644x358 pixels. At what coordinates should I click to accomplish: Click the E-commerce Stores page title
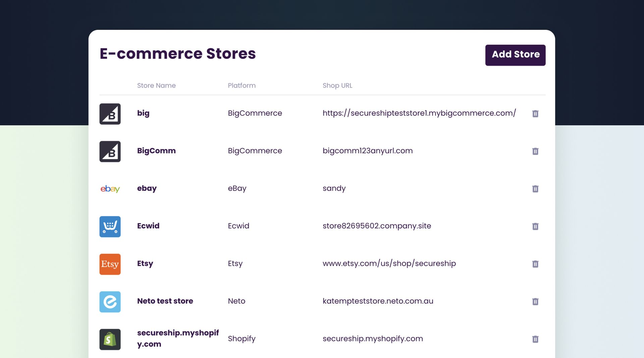[177, 53]
